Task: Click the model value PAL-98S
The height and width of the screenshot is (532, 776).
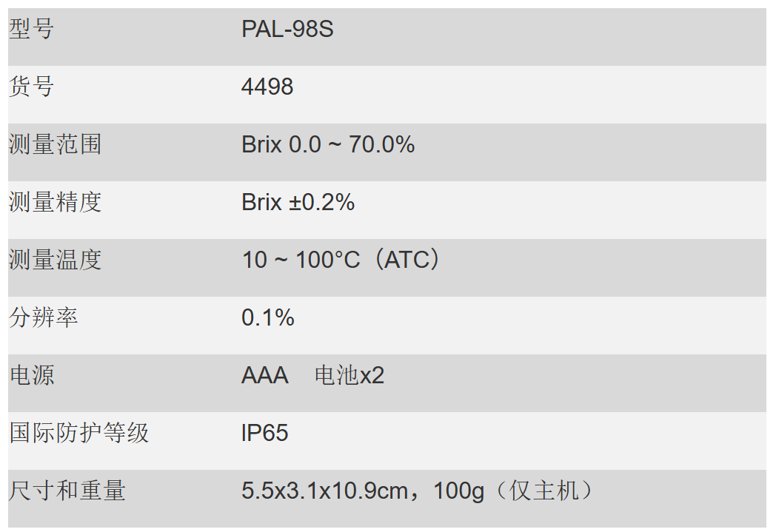Action: coord(287,29)
